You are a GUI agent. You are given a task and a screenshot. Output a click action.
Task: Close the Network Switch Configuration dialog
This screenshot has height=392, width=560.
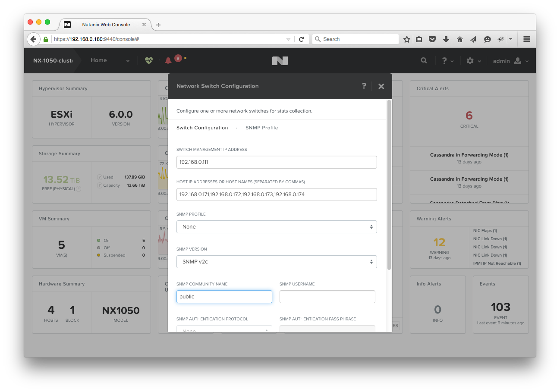tap(381, 86)
